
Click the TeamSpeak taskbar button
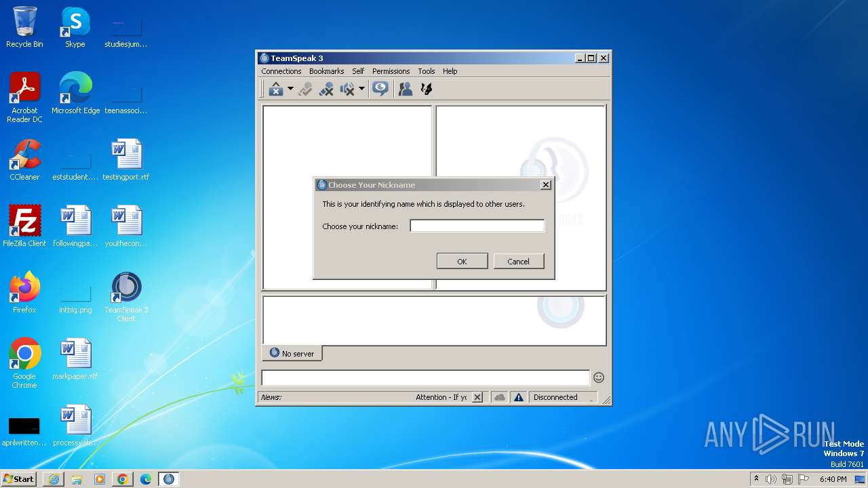point(169,479)
